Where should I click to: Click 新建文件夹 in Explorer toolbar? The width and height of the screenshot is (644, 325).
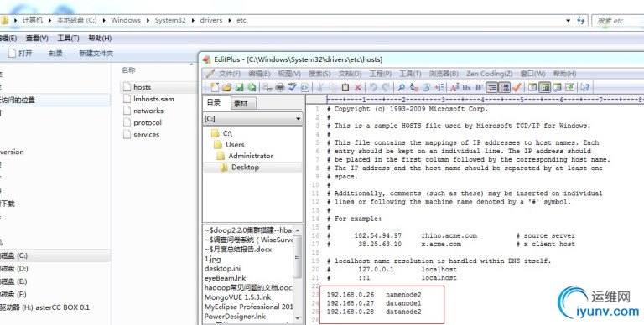point(96,54)
